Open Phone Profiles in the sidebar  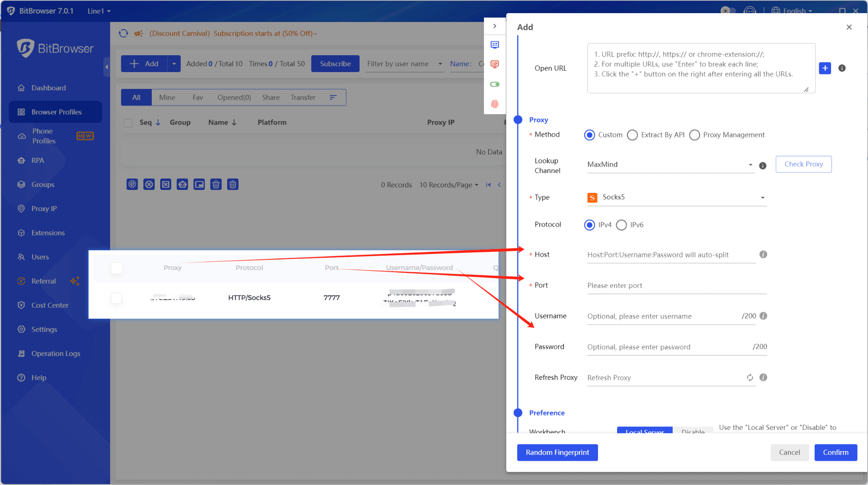point(56,136)
